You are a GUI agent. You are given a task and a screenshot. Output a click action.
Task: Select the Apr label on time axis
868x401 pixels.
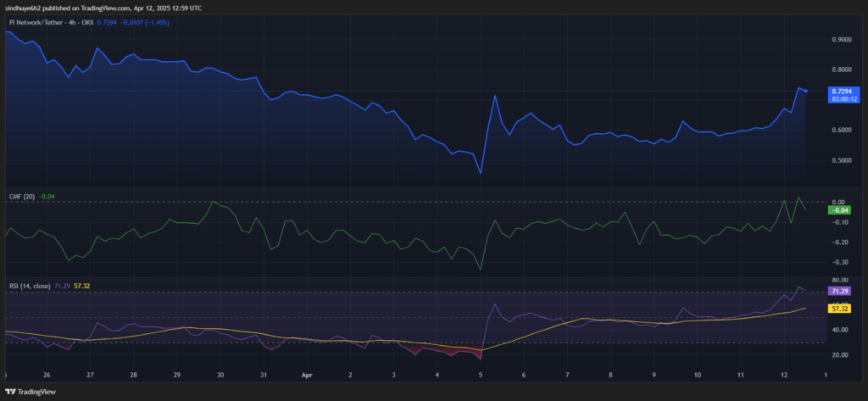[x=308, y=374]
